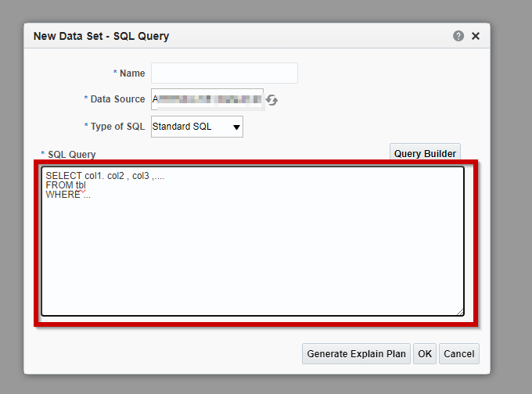Launch the Query Builder
532x394 pixels.
click(425, 154)
